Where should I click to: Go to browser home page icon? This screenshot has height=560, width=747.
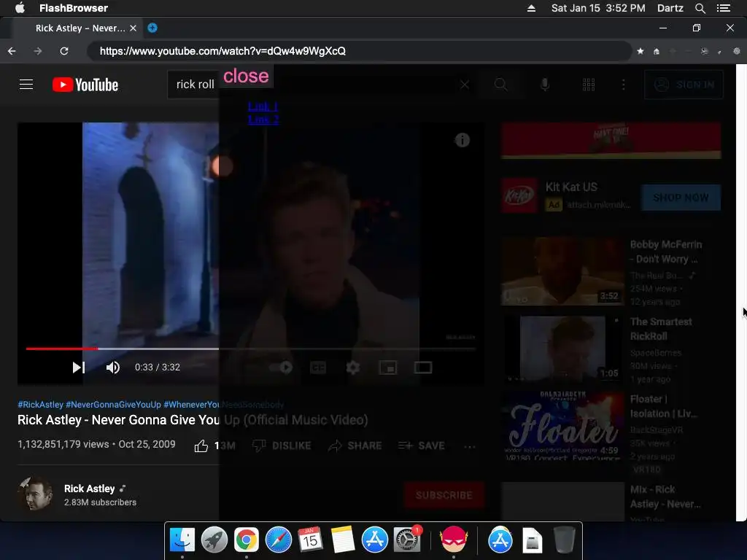point(657,51)
